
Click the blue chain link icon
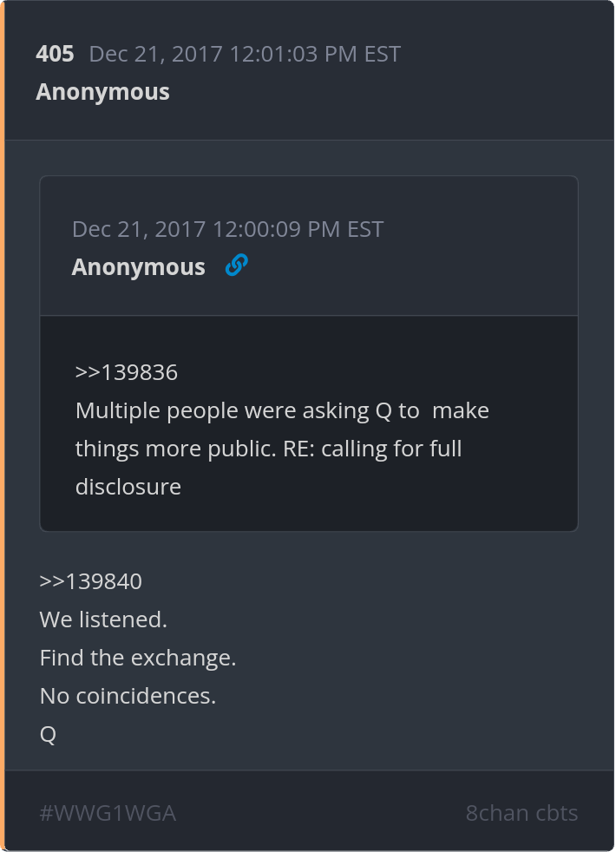click(236, 265)
